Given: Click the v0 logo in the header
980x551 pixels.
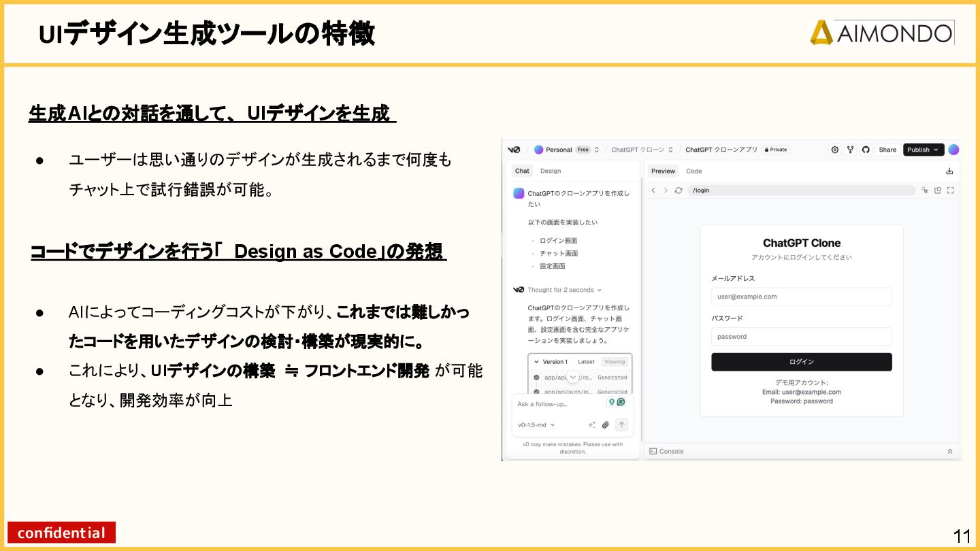Looking at the screenshot, I should point(514,150).
